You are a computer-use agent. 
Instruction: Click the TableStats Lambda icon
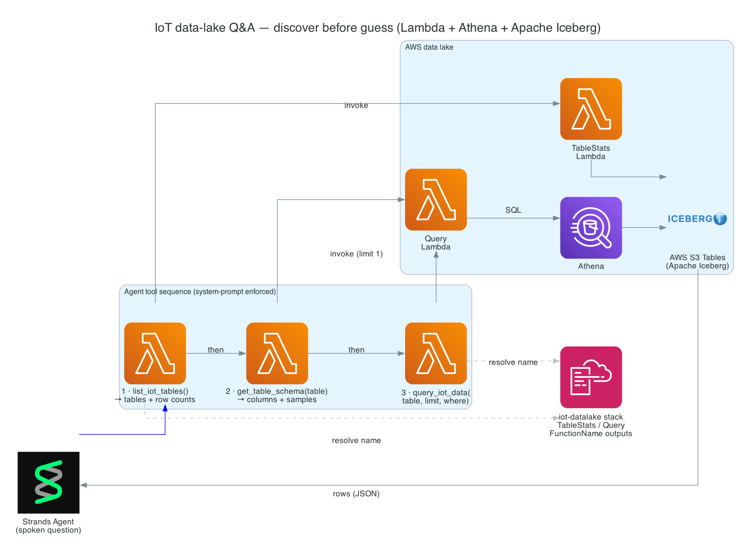pyautogui.click(x=591, y=109)
